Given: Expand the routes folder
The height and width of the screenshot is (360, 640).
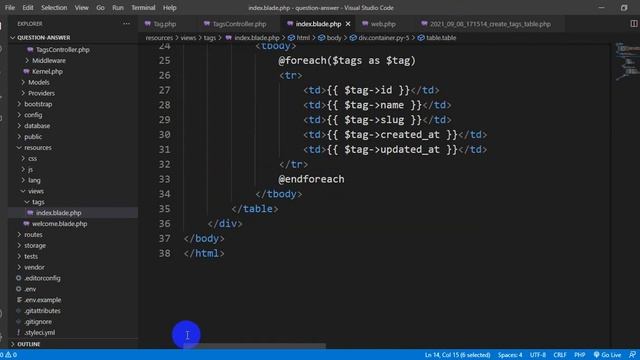Looking at the screenshot, I should tap(33, 235).
